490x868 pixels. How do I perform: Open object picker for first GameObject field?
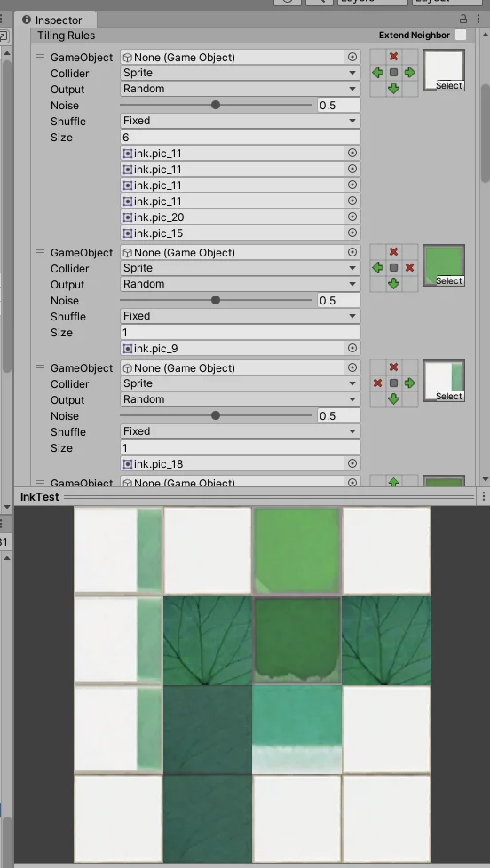(352, 57)
